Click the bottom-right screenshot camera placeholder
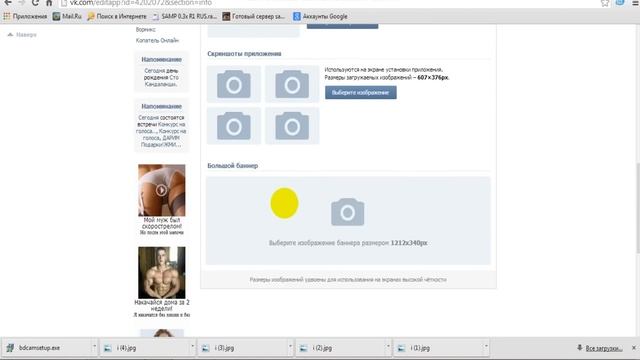Image resolution: width=640 pixels, height=360 pixels. coord(292,126)
